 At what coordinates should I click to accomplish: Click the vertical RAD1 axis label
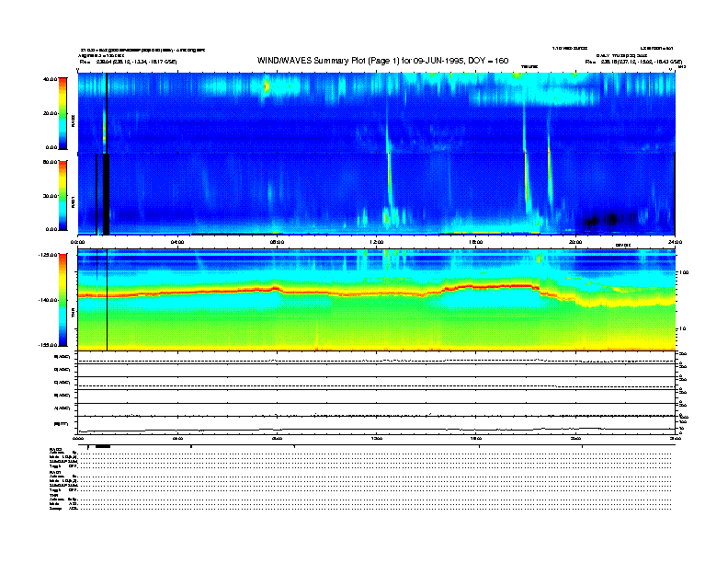pyautogui.click(x=73, y=202)
